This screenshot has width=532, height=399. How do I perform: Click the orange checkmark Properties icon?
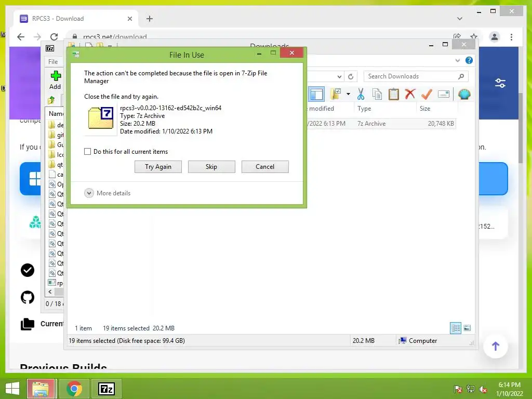point(427,94)
